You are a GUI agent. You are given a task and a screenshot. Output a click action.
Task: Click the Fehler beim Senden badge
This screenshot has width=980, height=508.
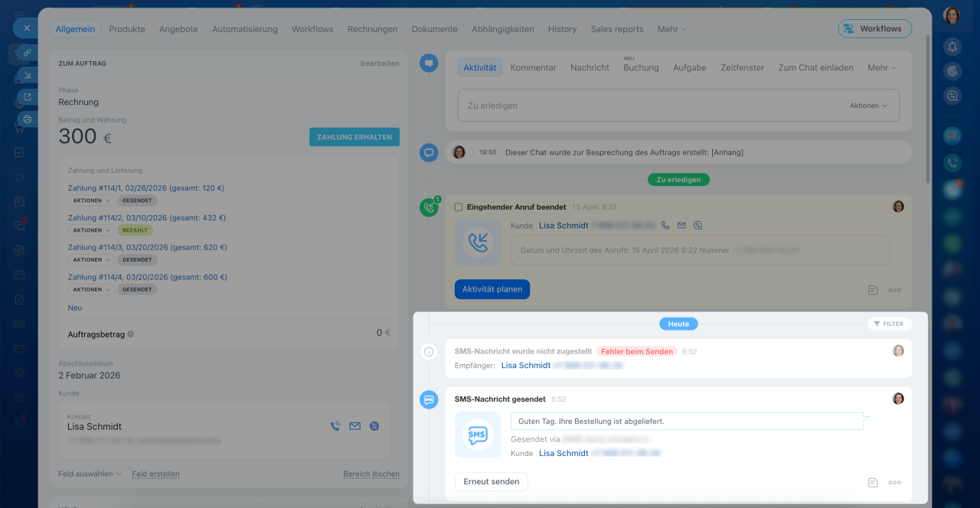click(637, 351)
